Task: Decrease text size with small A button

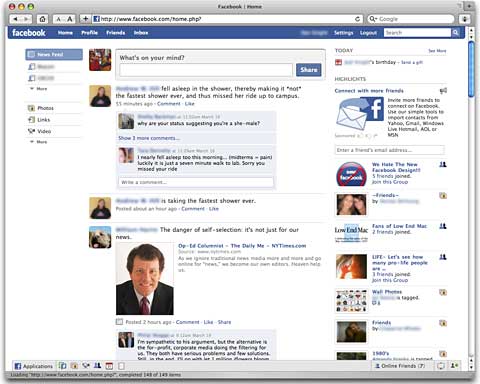Action: [58, 19]
